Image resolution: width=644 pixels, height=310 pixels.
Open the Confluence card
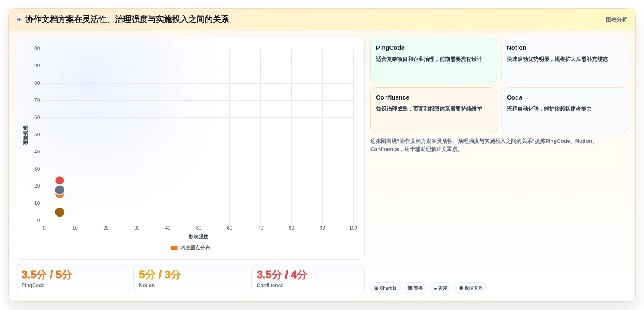(x=434, y=110)
